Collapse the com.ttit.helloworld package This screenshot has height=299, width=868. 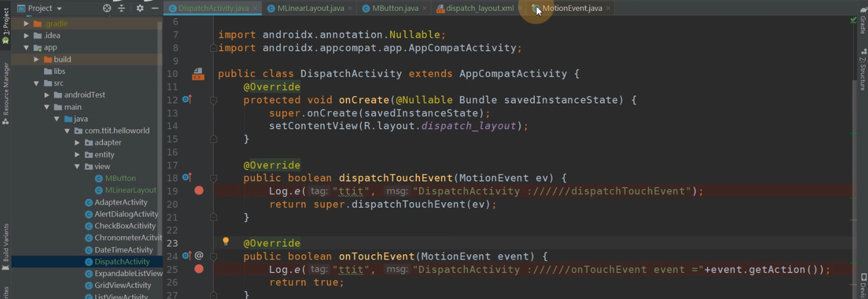68,130
